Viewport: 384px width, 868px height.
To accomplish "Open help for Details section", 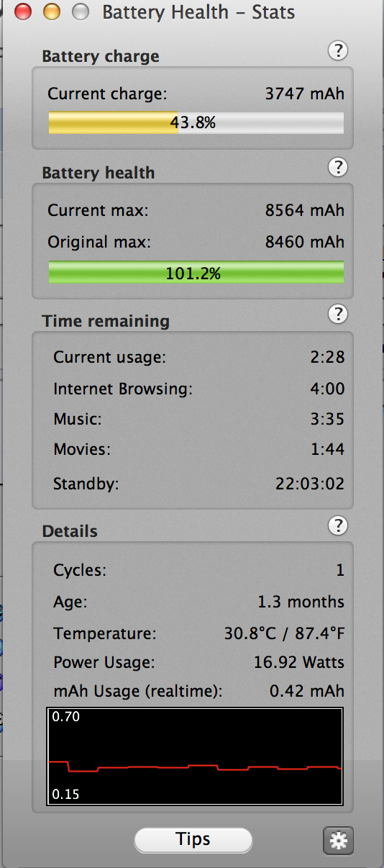I will [x=338, y=525].
